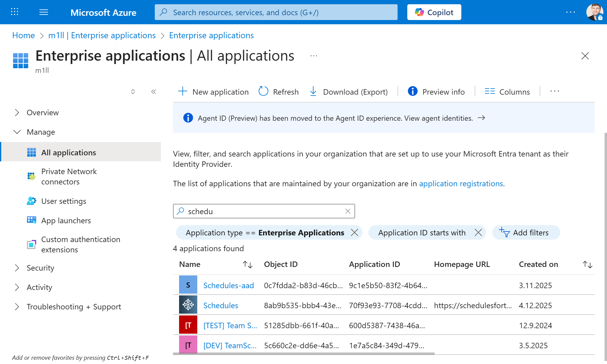Open the toolbar overflow ellipsis menu

tap(554, 91)
